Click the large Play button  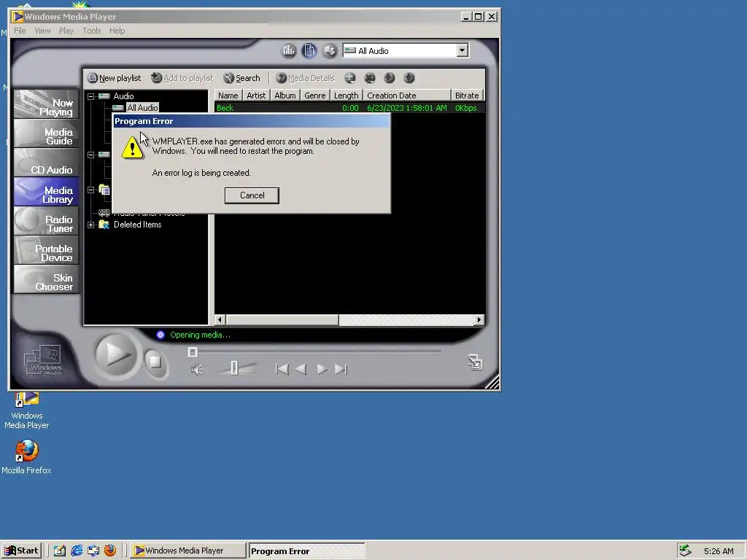coord(116,355)
